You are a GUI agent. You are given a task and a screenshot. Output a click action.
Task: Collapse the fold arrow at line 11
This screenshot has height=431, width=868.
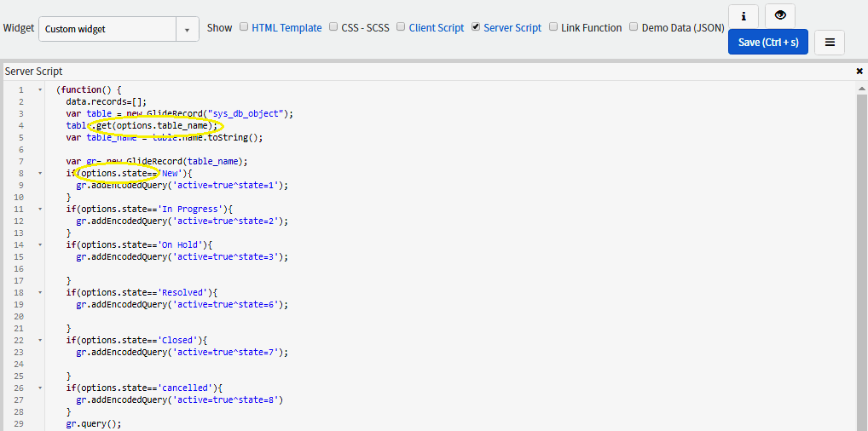(x=40, y=209)
